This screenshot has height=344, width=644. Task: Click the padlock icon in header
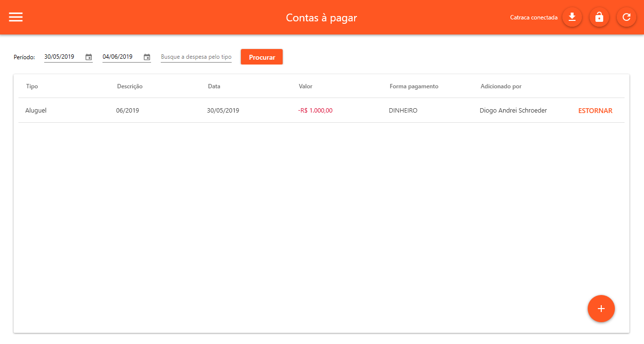click(599, 17)
